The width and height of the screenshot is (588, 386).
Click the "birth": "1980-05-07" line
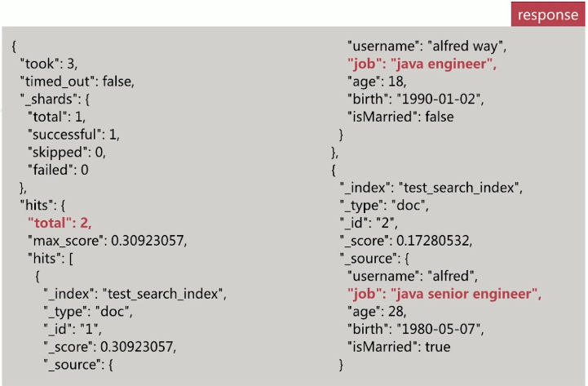[415, 330]
